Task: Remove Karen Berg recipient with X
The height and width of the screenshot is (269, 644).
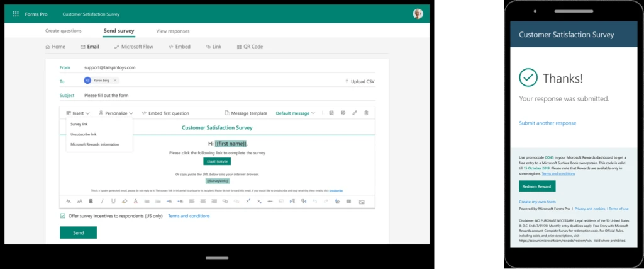Action: pos(116,81)
